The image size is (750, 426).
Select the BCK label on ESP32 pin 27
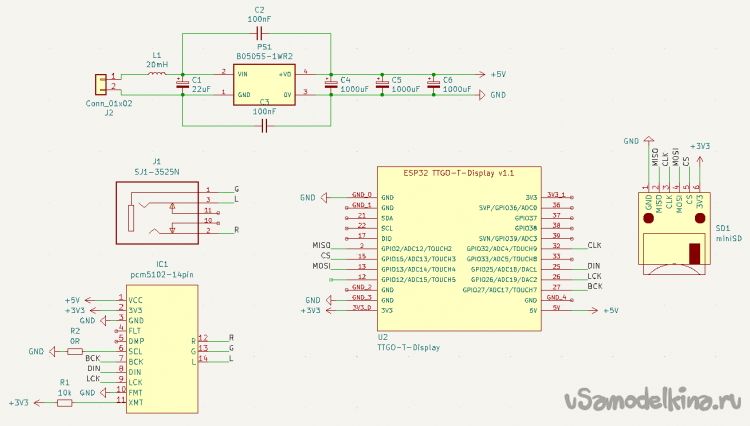[x=595, y=287]
